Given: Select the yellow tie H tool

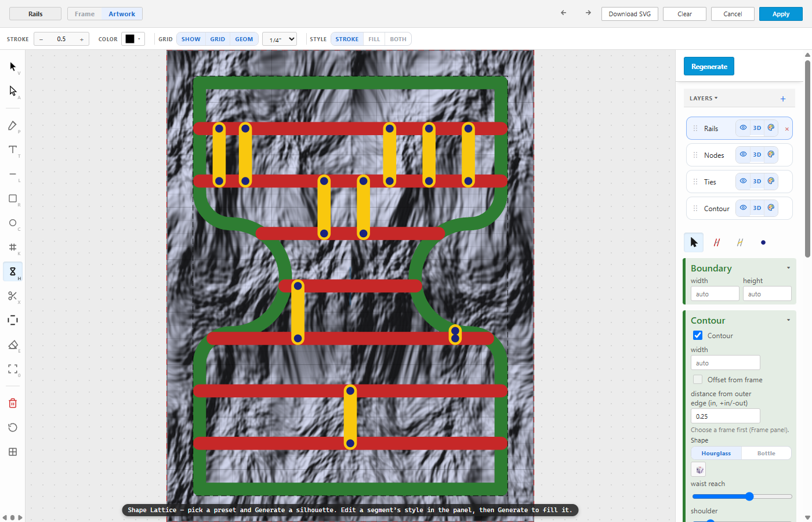Looking at the screenshot, I should (740, 242).
